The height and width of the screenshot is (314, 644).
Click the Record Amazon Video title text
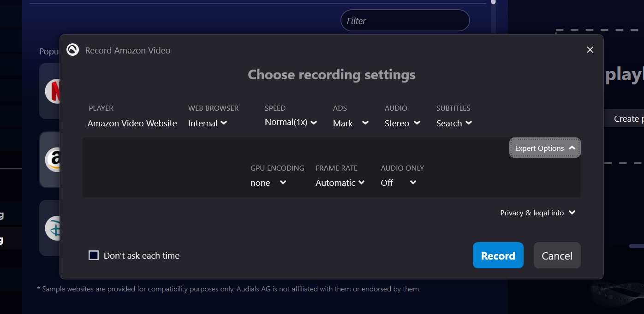pos(128,50)
